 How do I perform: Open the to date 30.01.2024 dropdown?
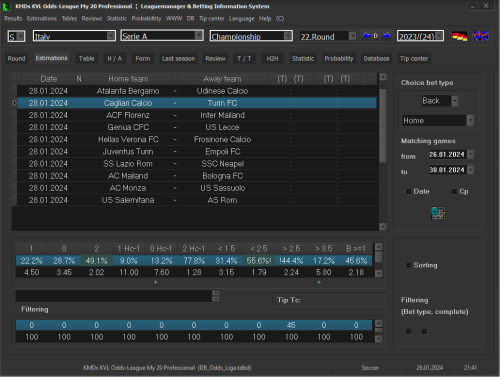[x=470, y=170]
